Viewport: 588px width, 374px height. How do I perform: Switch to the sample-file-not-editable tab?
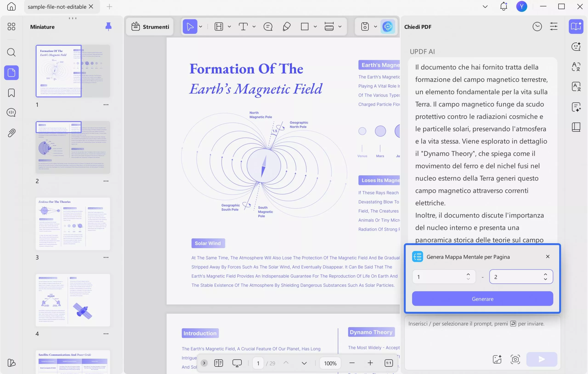click(57, 7)
